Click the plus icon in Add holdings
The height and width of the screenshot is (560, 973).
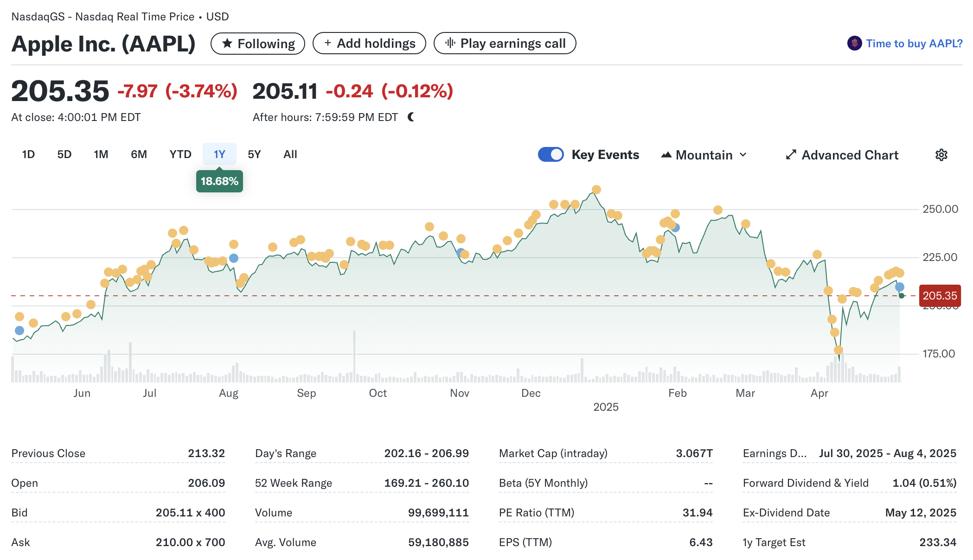pyautogui.click(x=328, y=43)
